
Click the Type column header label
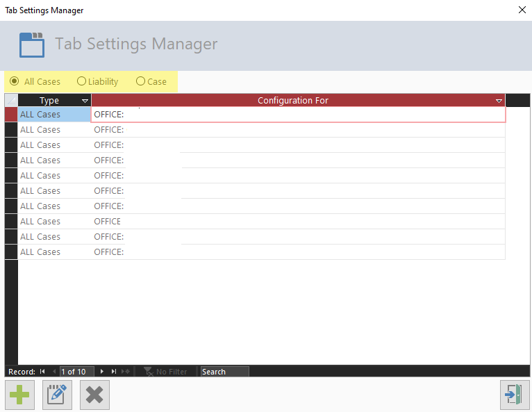49,101
